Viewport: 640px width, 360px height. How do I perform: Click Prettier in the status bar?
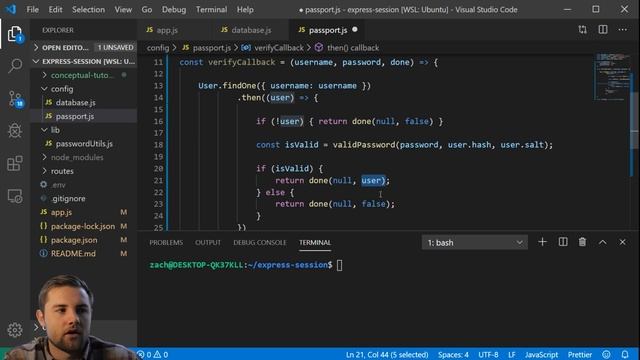coord(580,355)
